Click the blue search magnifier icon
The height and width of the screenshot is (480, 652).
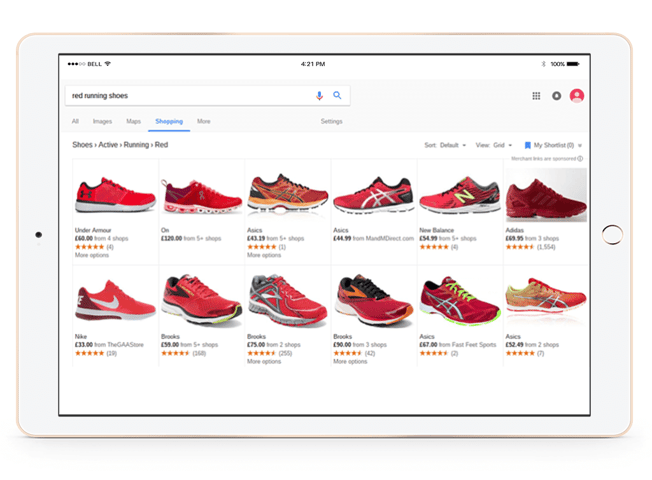click(x=337, y=95)
